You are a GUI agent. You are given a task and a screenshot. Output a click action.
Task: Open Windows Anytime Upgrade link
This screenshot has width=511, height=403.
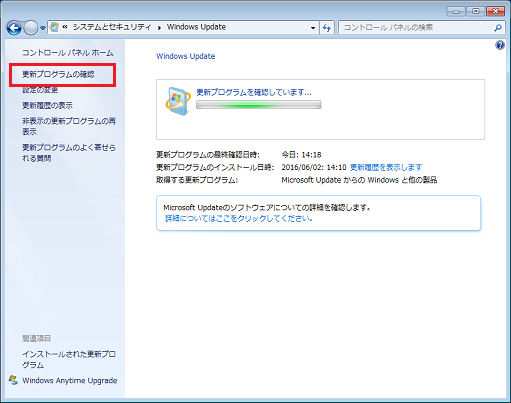click(70, 380)
